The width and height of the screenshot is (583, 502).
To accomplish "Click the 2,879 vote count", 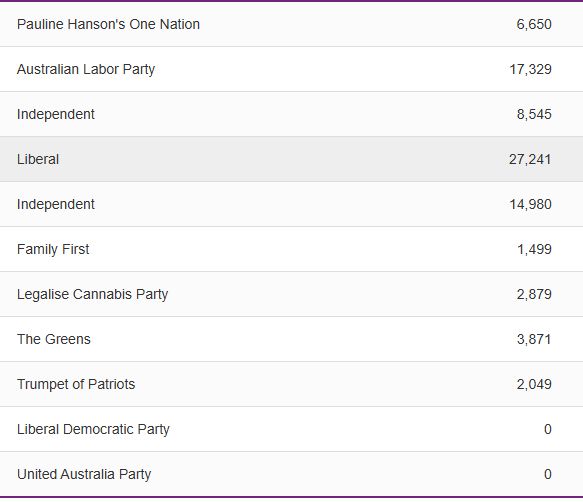I will [x=534, y=295].
